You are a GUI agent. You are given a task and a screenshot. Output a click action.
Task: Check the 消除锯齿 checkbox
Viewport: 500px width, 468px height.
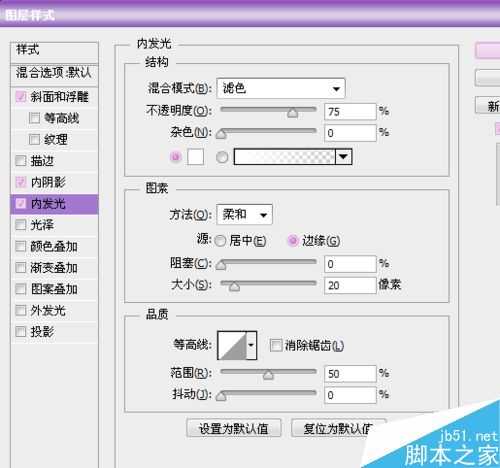pos(276,345)
